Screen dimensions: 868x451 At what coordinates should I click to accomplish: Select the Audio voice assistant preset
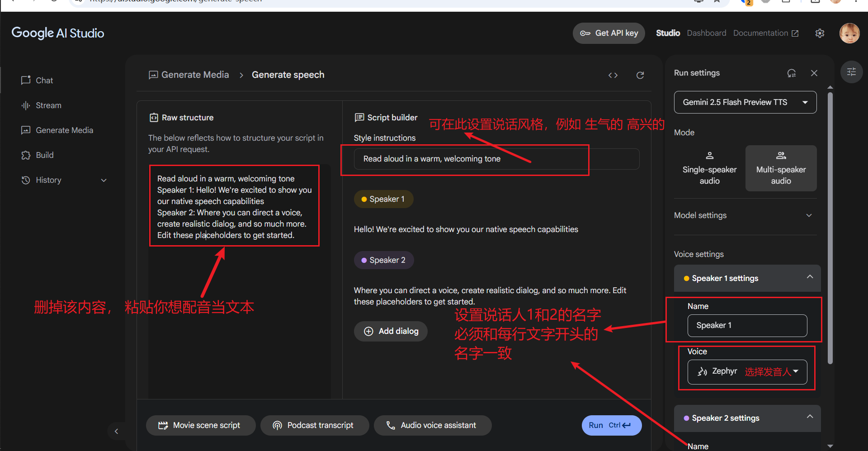coord(433,425)
